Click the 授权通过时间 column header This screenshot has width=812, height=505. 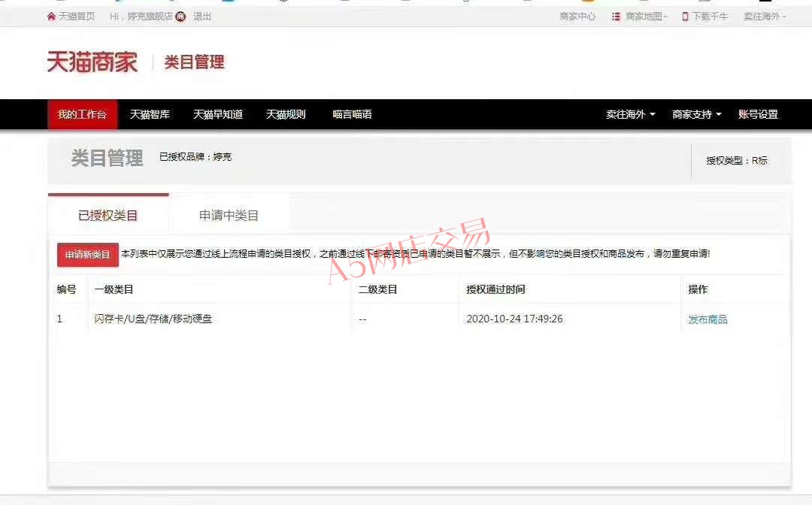point(495,290)
